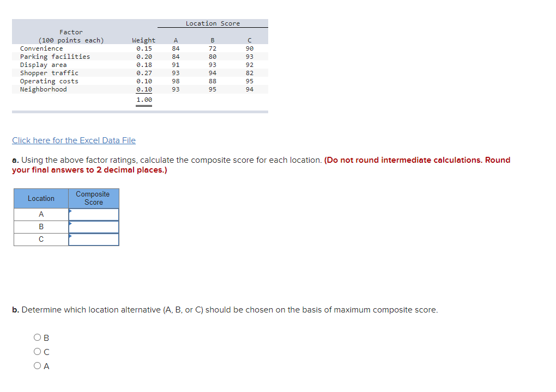The image size is (556, 392).
Task: Click the Composite Score column header
Action: coord(93,198)
